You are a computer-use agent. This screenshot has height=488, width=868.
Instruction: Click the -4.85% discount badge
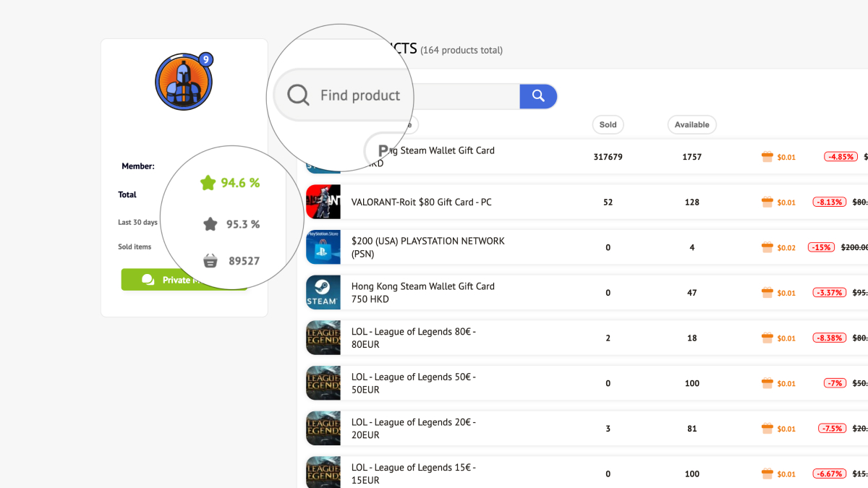click(841, 157)
